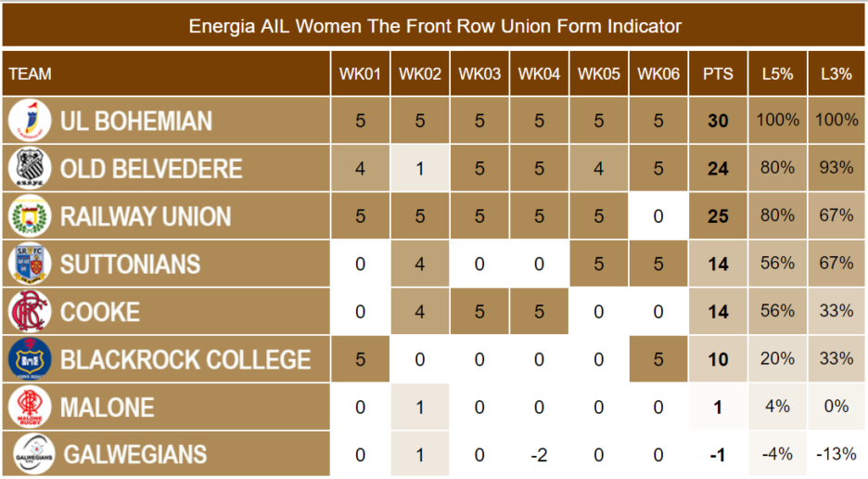Click the L3% column header

[x=836, y=73]
